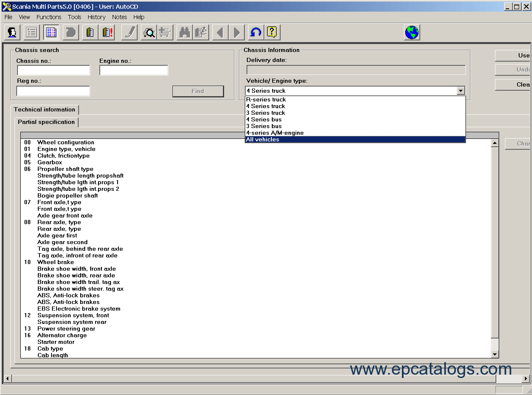Viewport: 532px width, 395px height.
Task: Click the green book toolbar icon
Action: [89, 32]
